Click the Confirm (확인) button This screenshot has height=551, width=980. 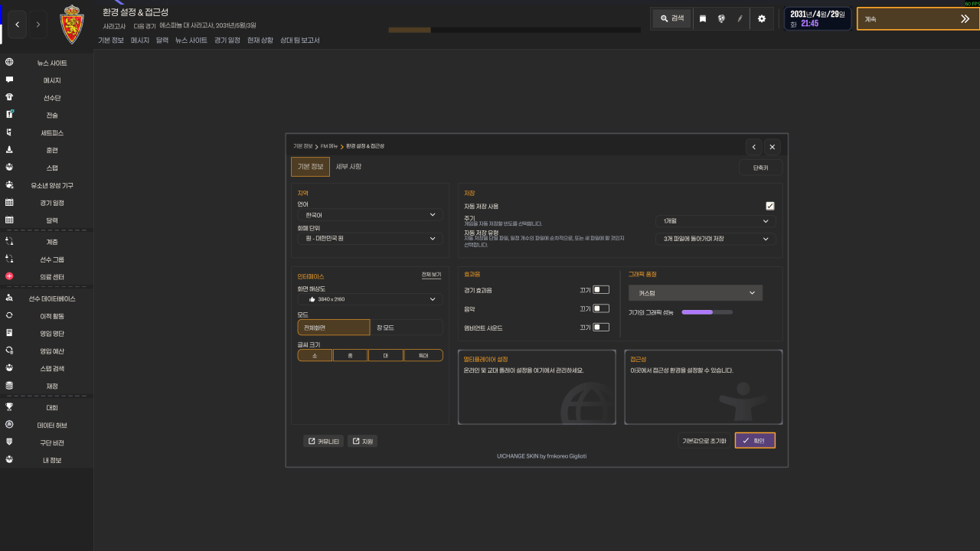pyautogui.click(x=755, y=441)
